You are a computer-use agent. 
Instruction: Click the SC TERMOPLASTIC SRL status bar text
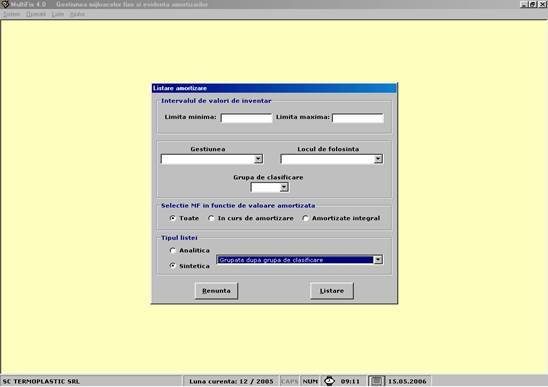pos(41,381)
